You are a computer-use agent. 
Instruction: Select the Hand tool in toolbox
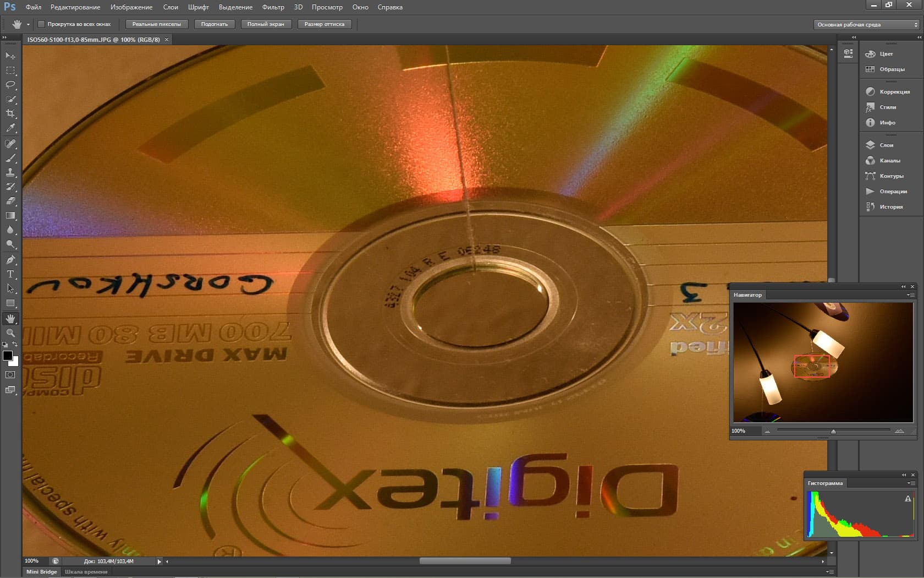click(10, 319)
